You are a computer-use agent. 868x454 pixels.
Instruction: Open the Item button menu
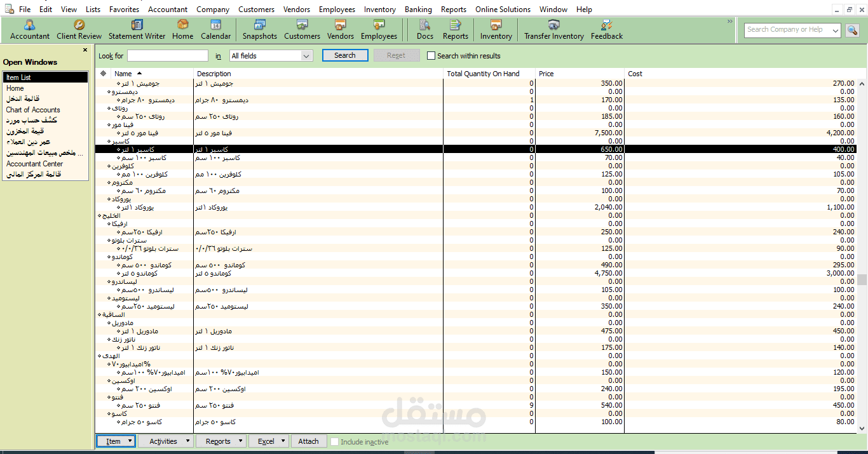[x=116, y=441]
